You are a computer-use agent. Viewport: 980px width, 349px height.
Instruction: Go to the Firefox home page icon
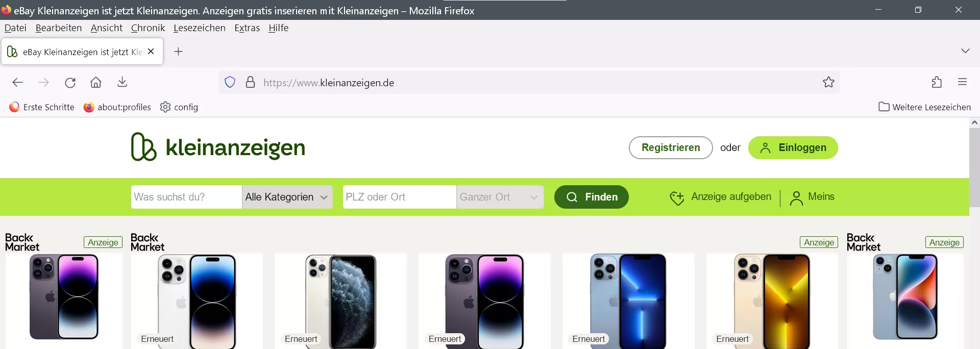(x=96, y=83)
